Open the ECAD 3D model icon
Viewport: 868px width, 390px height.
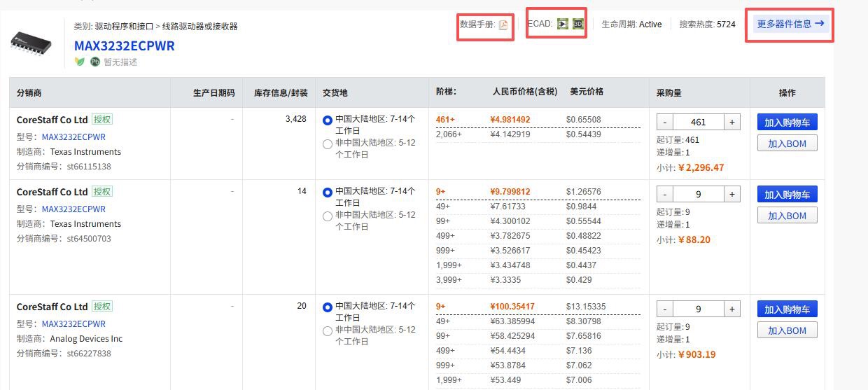pos(577,24)
